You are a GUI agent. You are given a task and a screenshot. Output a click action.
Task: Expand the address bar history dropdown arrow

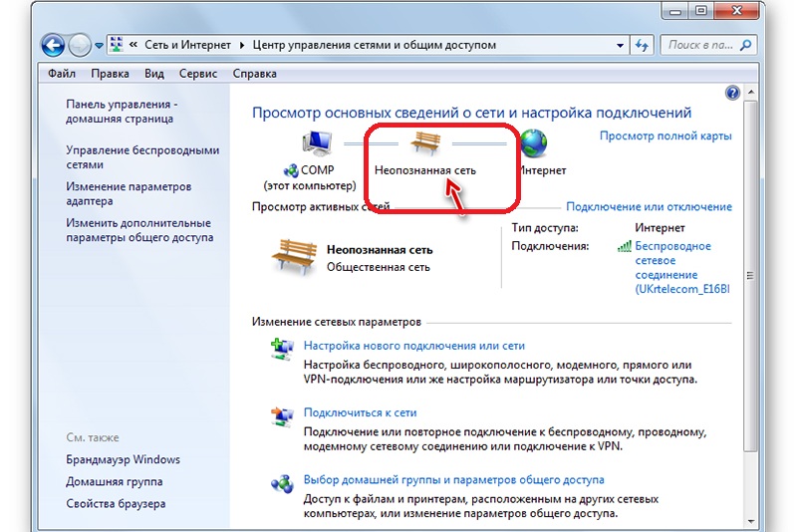[620, 45]
